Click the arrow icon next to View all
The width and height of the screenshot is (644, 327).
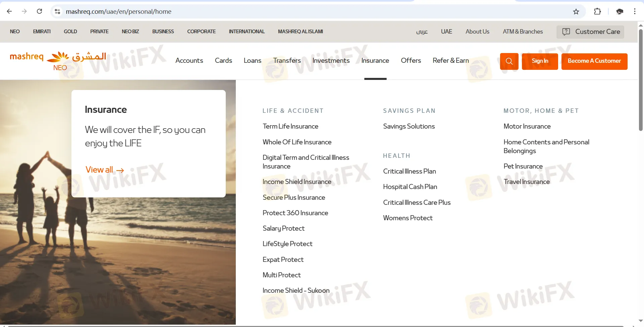[120, 170]
